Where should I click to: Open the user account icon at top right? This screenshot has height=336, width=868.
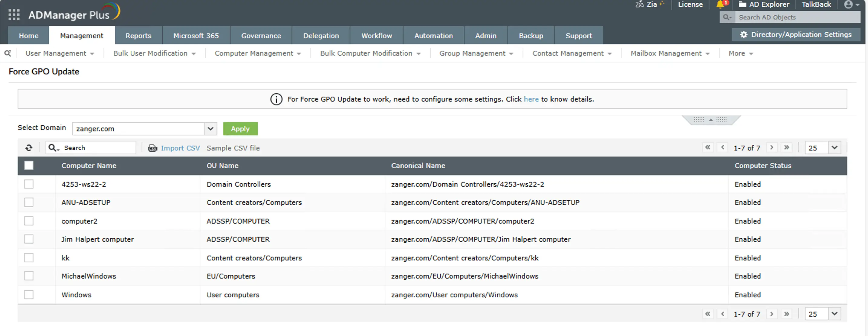tap(850, 5)
